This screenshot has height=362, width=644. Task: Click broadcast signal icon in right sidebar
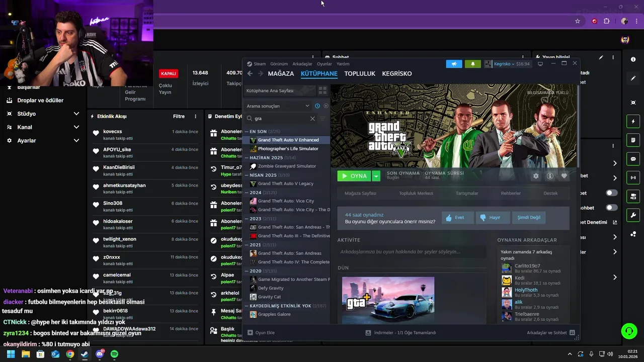(633, 177)
